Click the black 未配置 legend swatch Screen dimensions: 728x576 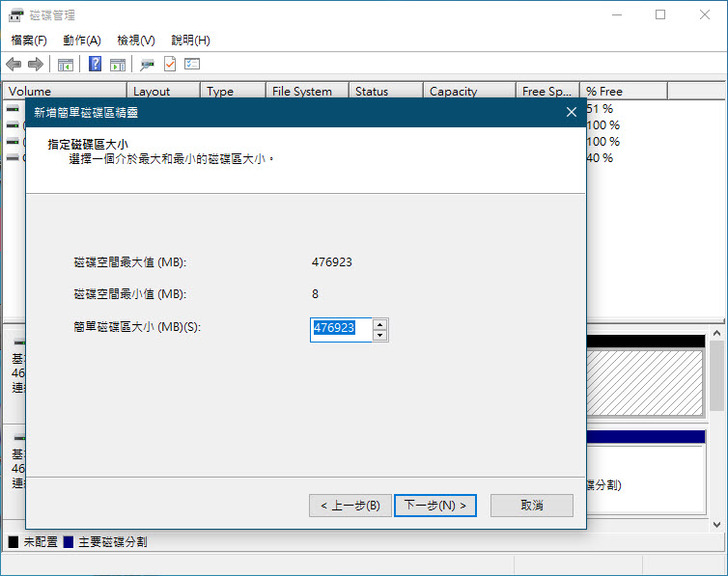(x=13, y=542)
